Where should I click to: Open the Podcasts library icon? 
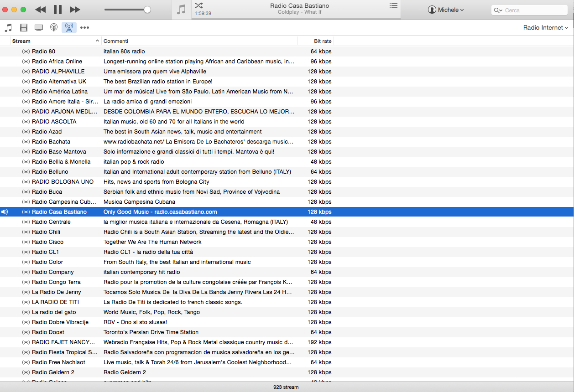click(x=54, y=28)
